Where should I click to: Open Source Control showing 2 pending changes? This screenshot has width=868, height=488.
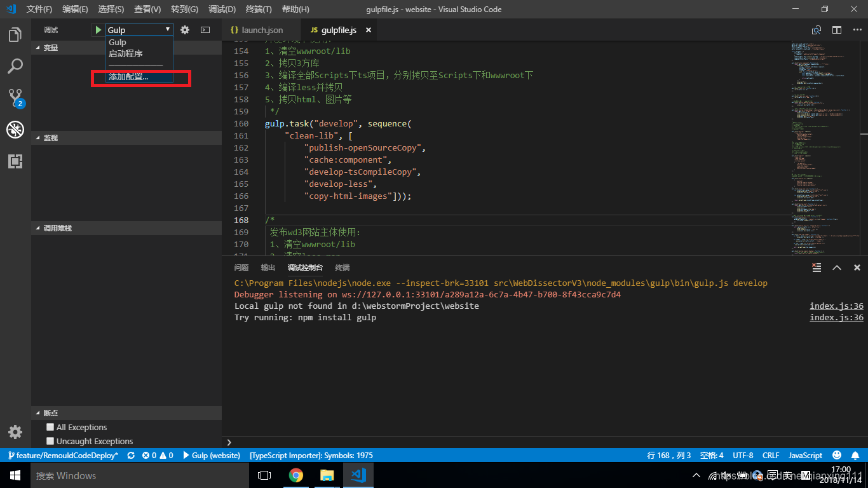(x=15, y=98)
